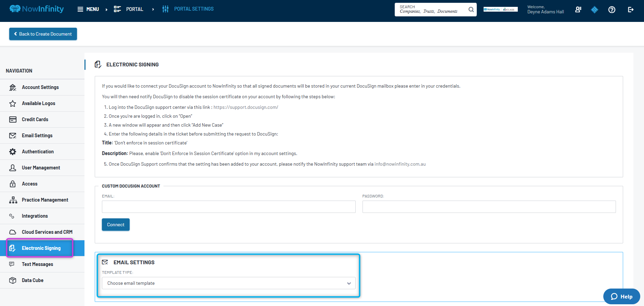644x306 pixels.
Task: Click the search magnifier icon
Action: pyautogui.click(x=471, y=10)
